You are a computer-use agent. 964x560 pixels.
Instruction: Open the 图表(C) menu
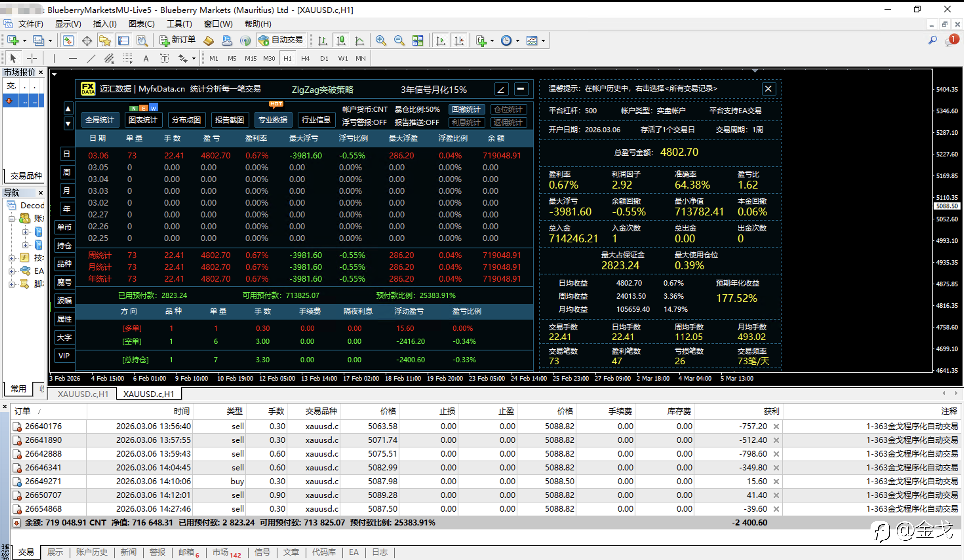tap(141, 24)
